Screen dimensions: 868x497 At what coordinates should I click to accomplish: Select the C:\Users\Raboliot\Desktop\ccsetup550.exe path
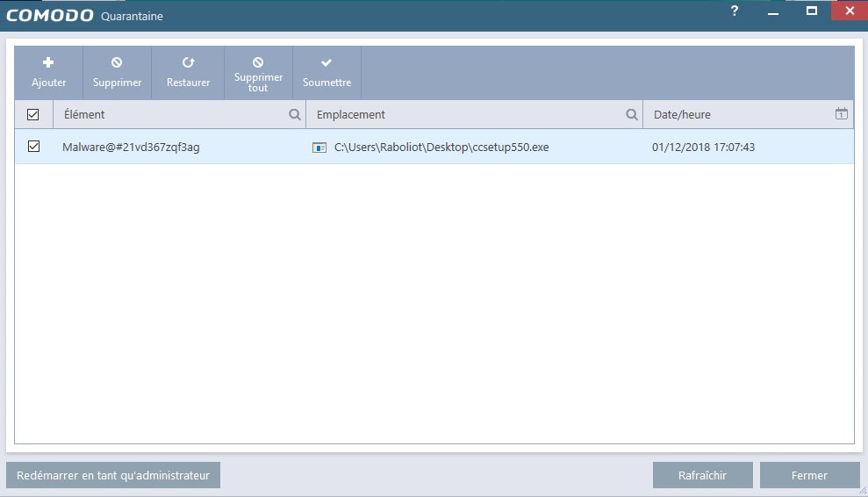(441, 147)
